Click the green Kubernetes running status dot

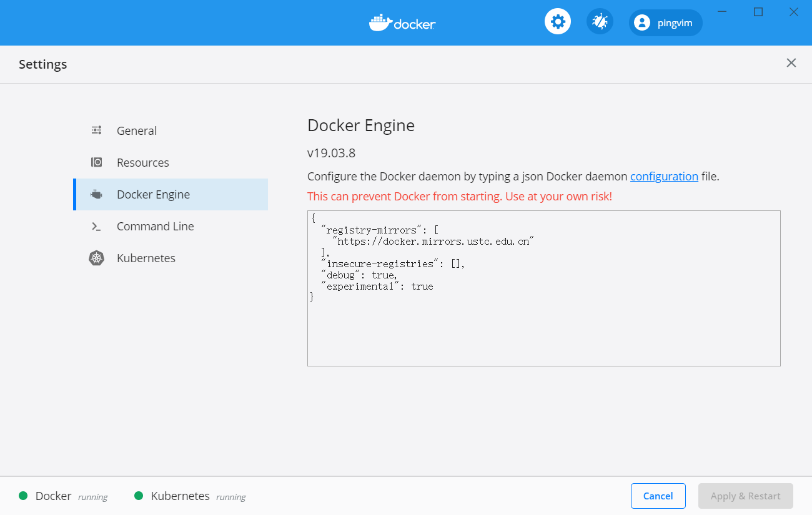click(x=139, y=495)
